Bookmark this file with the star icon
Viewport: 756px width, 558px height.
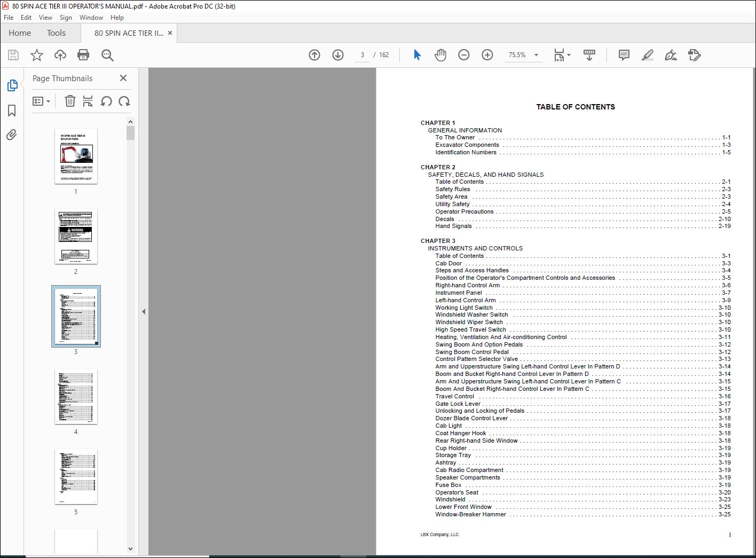tap(36, 55)
